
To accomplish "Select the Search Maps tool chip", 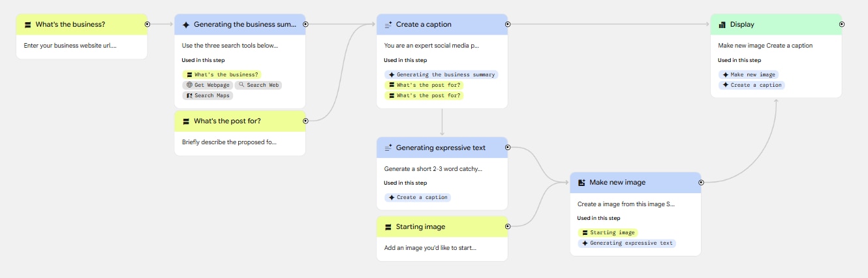I will [208, 95].
